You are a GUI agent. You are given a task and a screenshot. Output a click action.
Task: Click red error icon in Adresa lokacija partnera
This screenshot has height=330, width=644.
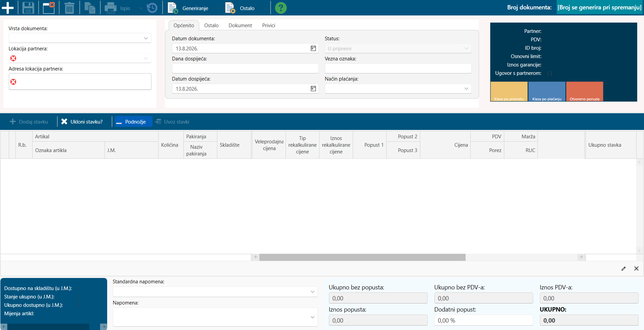click(13, 82)
